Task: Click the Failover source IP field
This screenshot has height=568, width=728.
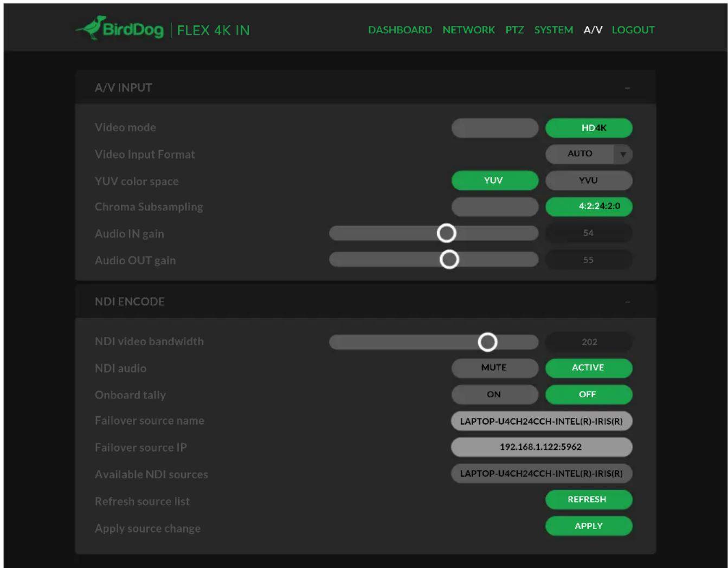Action: [542, 447]
